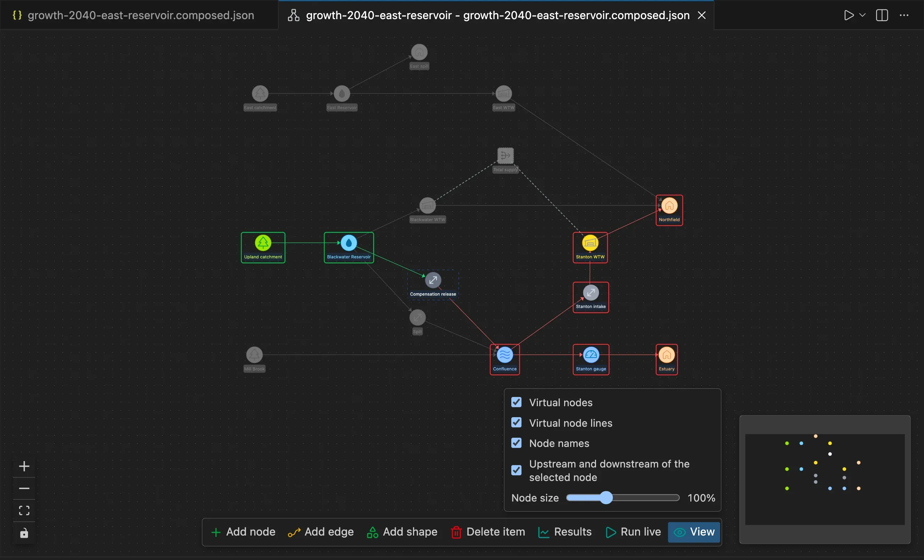This screenshot has height=560, width=924.
Task: Uncheck the Virtual nodes checkbox
Action: [516, 402]
